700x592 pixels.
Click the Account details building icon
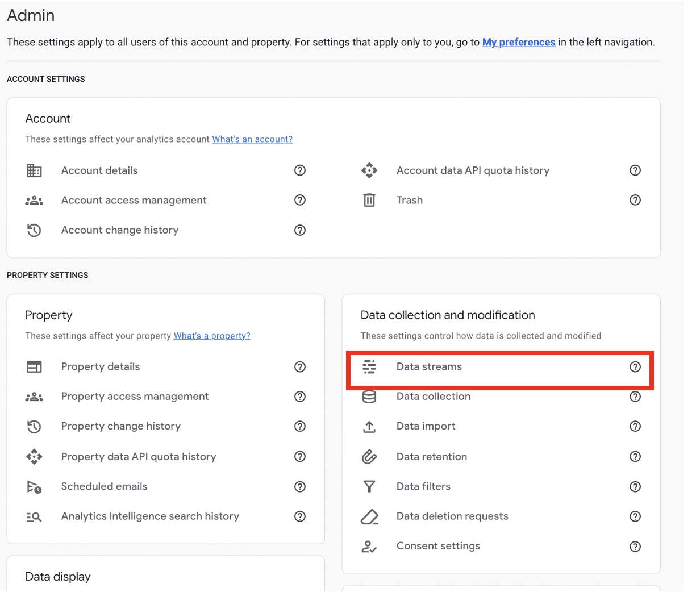click(34, 170)
